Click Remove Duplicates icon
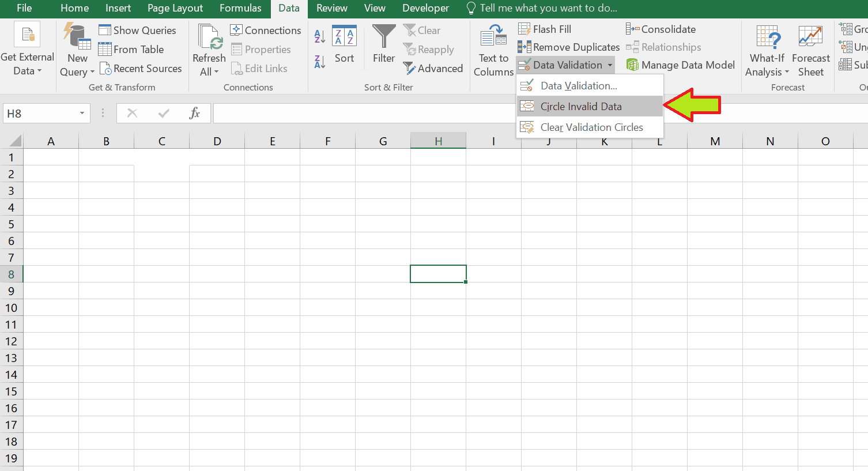The image size is (868, 471). click(x=524, y=47)
